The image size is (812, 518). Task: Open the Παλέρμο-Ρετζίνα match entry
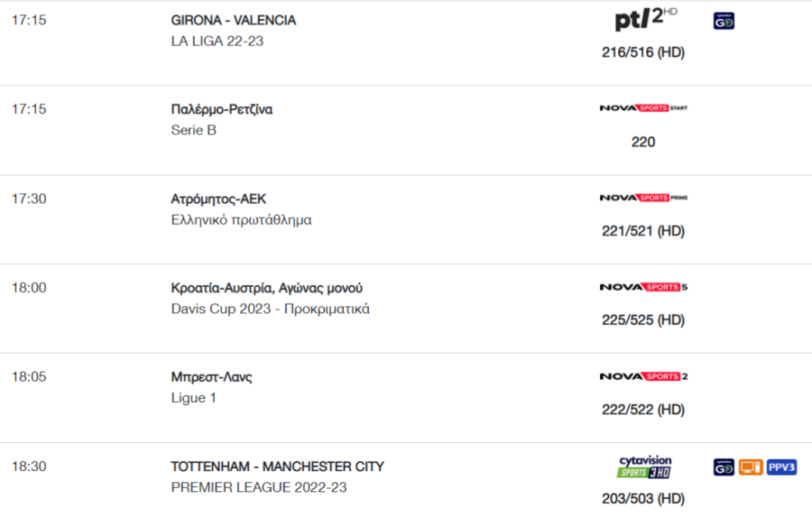222,109
